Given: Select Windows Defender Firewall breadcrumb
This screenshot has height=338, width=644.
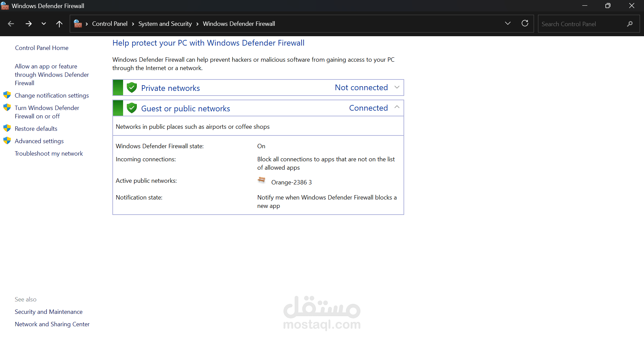Looking at the screenshot, I should click(x=239, y=24).
